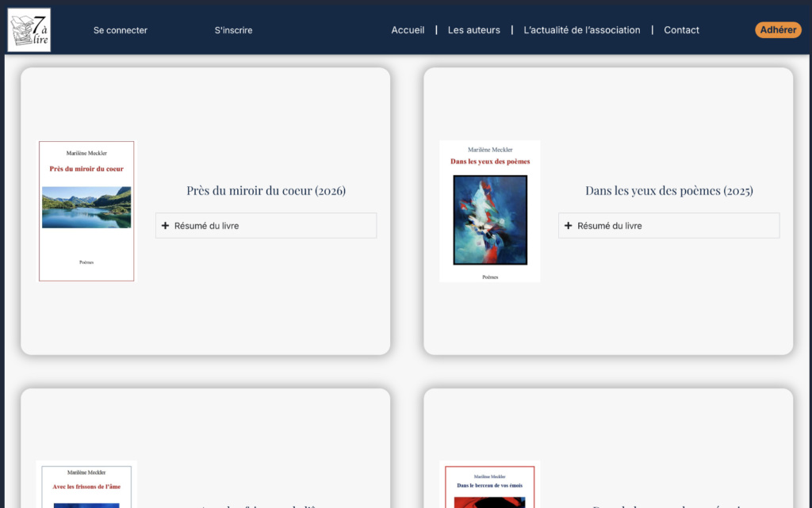Expand Résumé du livre for Près du miroir du coeur
The height and width of the screenshot is (508, 812).
point(266,226)
